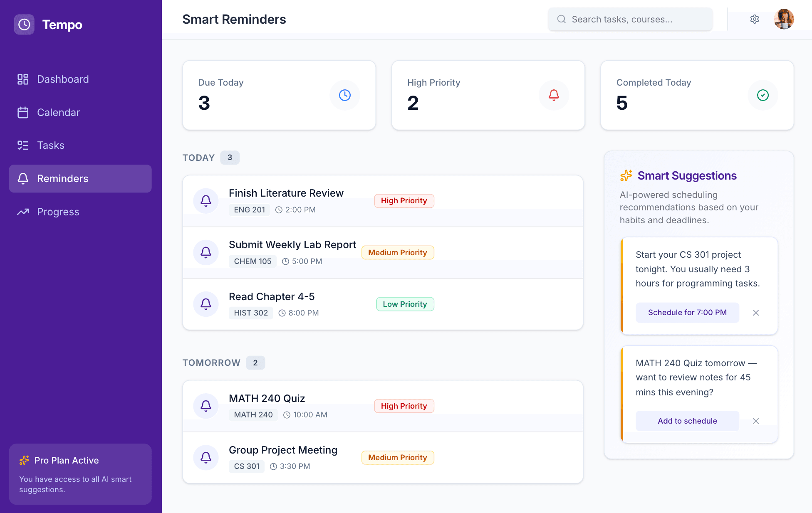812x513 pixels.
Task: Click bell icon beside Read Chapter 4-5
Action: point(206,304)
